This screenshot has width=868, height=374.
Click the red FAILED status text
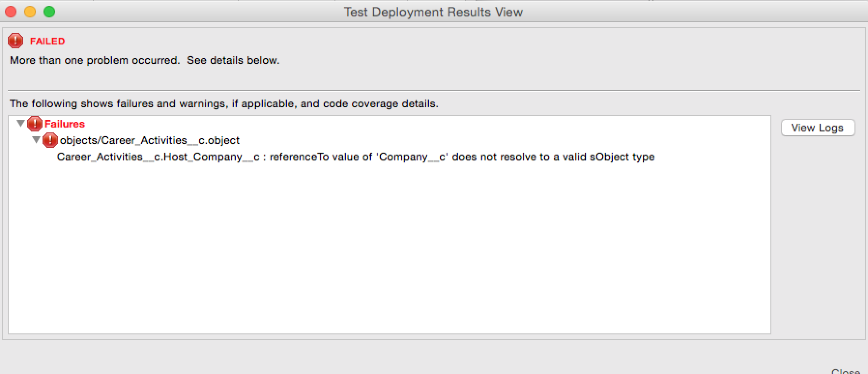pos(47,42)
